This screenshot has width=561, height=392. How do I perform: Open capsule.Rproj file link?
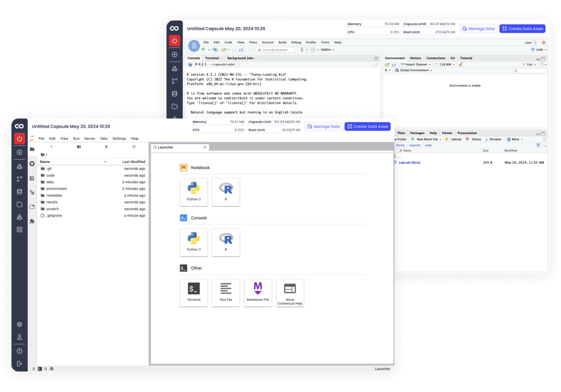pos(409,163)
